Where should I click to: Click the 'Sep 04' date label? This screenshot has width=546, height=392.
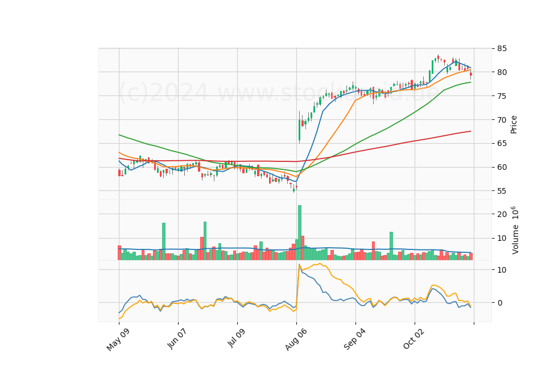(x=355, y=339)
